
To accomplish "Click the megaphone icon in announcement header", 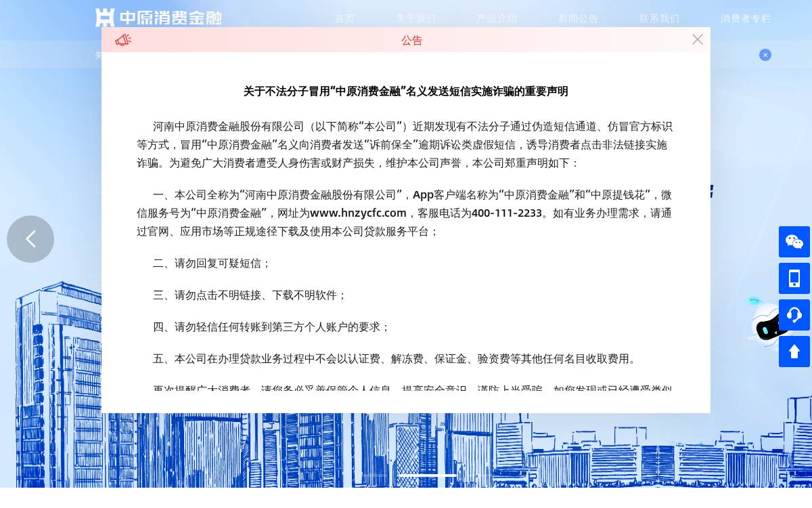I will pos(123,40).
